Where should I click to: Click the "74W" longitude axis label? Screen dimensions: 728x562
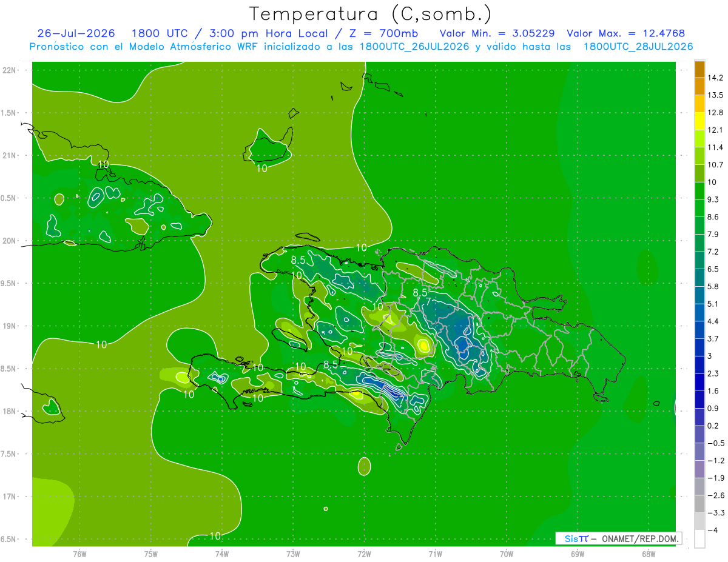[x=222, y=554]
